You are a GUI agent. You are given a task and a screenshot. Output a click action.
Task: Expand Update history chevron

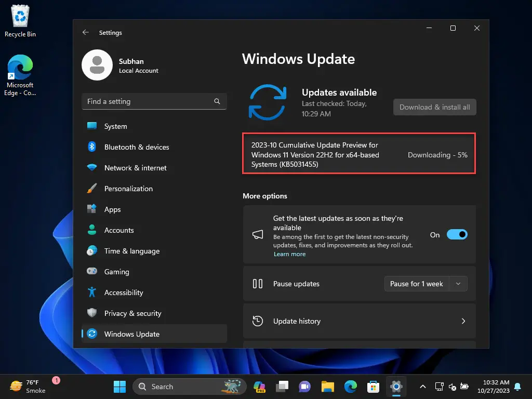[x=463, y=321]
